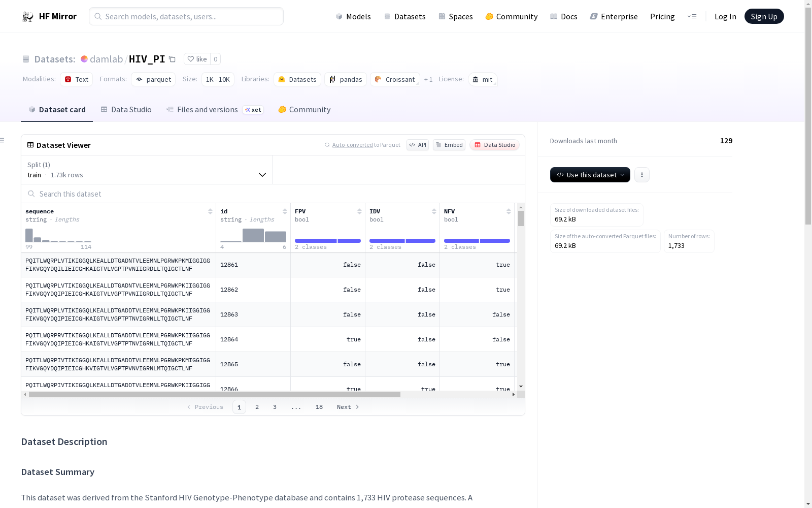812x508 pixels.
Task: Open Spaces in the top navigation
Action: pyautogui.click(x=456, y=16)
